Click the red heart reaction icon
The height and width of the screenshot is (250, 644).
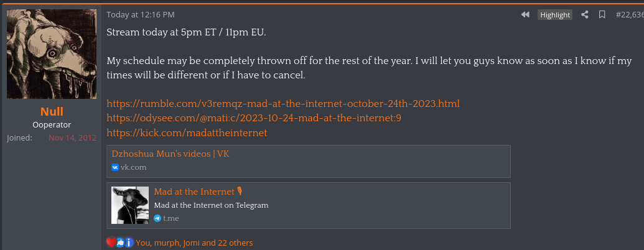point(111,243)
